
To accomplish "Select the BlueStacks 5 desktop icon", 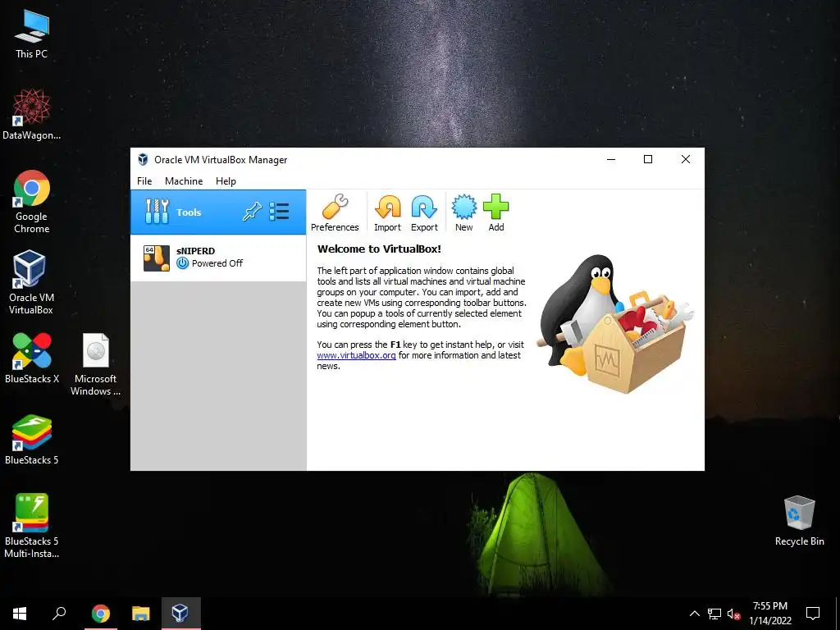I will (x=32, y=440).
